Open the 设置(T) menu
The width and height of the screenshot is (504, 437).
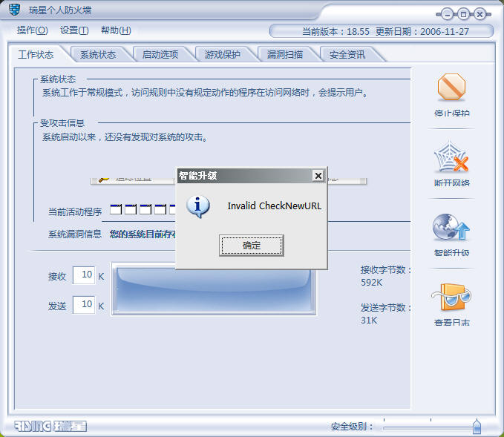coord(74,30)
